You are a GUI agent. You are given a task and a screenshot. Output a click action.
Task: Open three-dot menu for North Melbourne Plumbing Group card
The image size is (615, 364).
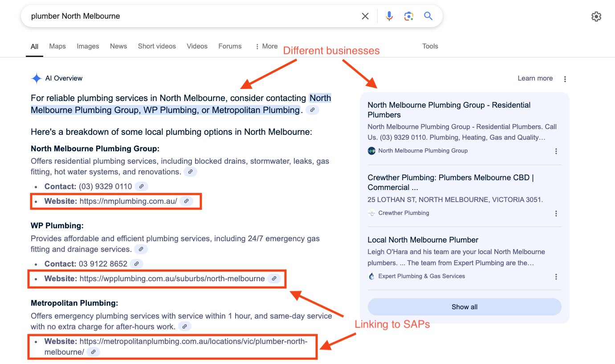[556, 151]
